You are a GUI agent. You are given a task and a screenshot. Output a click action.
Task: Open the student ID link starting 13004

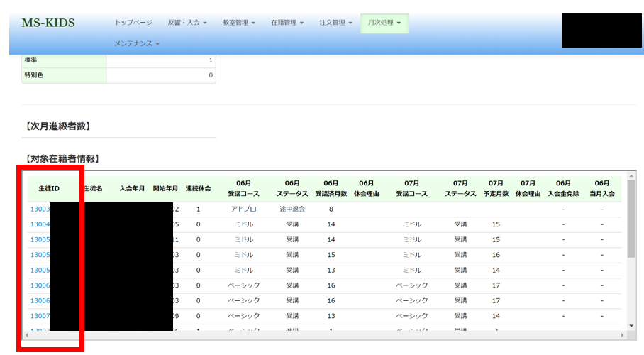click(x=40, y=224)
